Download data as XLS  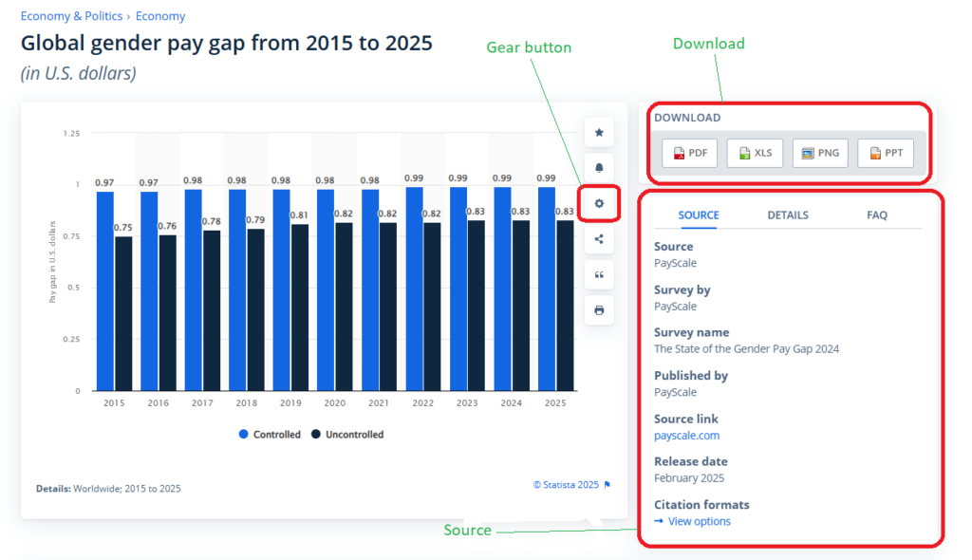click(755, 153)
